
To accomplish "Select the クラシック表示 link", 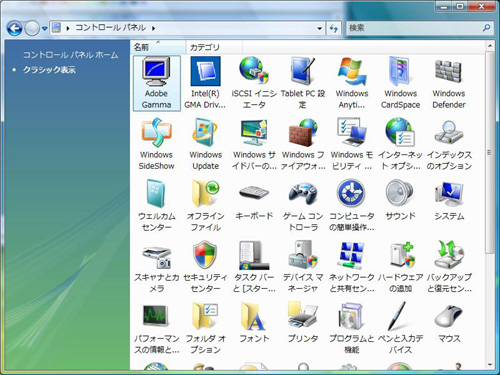I will (x=49, y=70).
